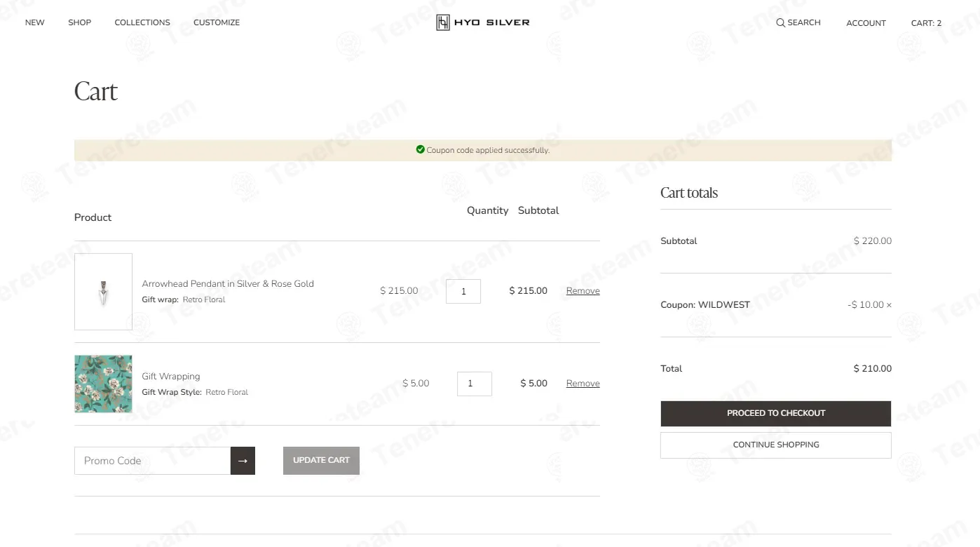Open Arrowhead Pendant in Silver & Rose Gold link
Viewport: 980px width, 547px height.
pyautogui.click(x=228, y=284)
